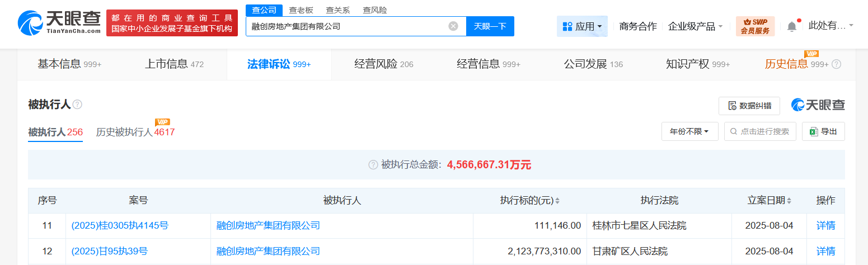Viewport: 868px width, 265px height.
Task: Open the 经营信息 tab
Action: click(x=489, y=64)
